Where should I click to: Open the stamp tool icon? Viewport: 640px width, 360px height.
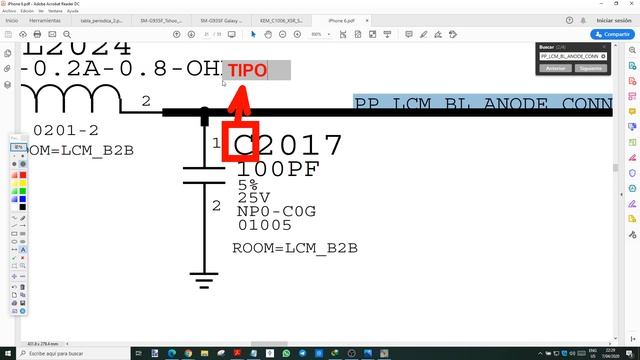point(453,35)
